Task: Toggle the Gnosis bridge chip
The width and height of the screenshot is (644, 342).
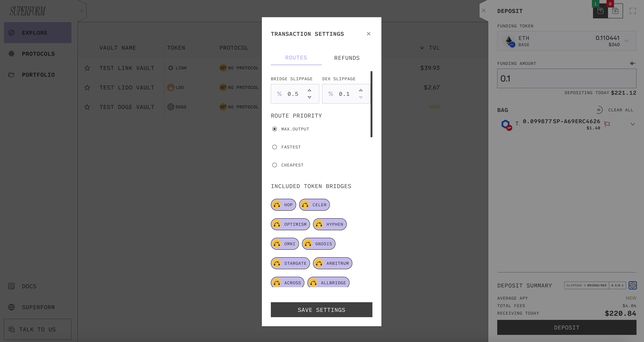Action: click(x=318, y=244)
